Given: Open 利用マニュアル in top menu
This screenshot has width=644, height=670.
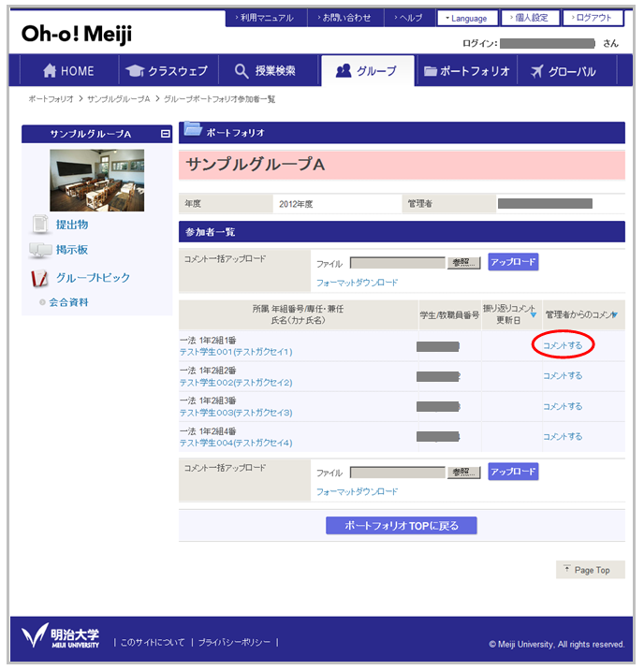Looking at the screenshot, I should 266,18.
